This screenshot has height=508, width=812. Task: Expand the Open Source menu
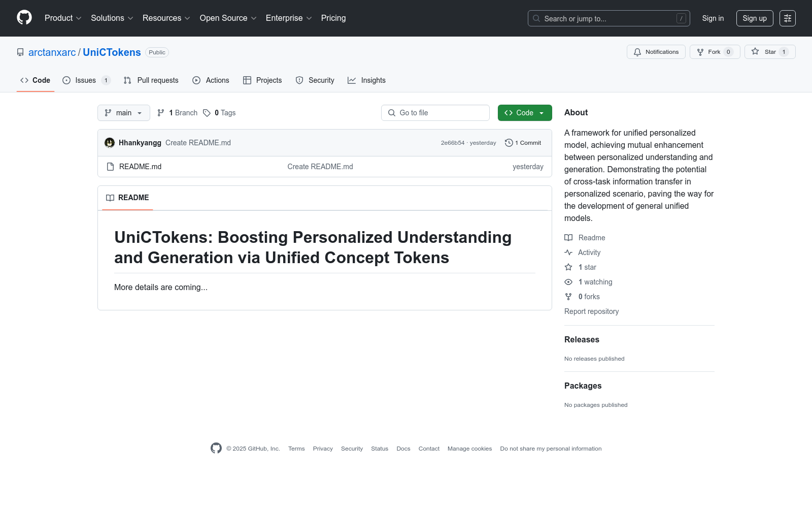(x=228, y=18)
